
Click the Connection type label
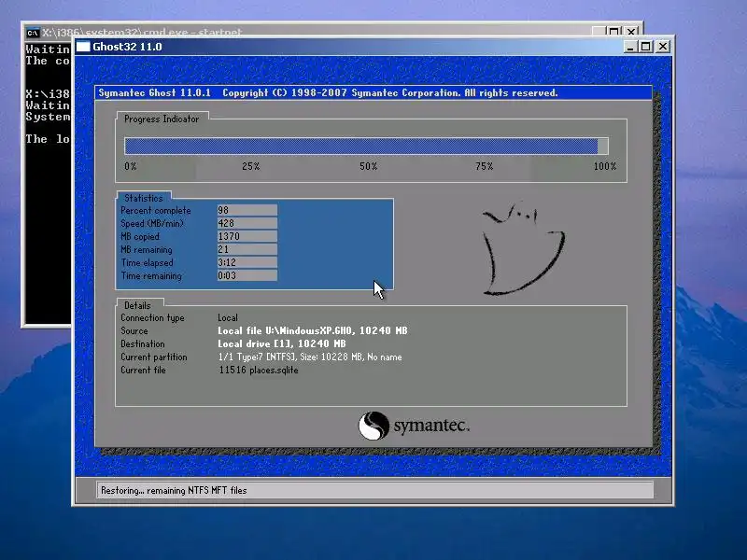[152, 318]
